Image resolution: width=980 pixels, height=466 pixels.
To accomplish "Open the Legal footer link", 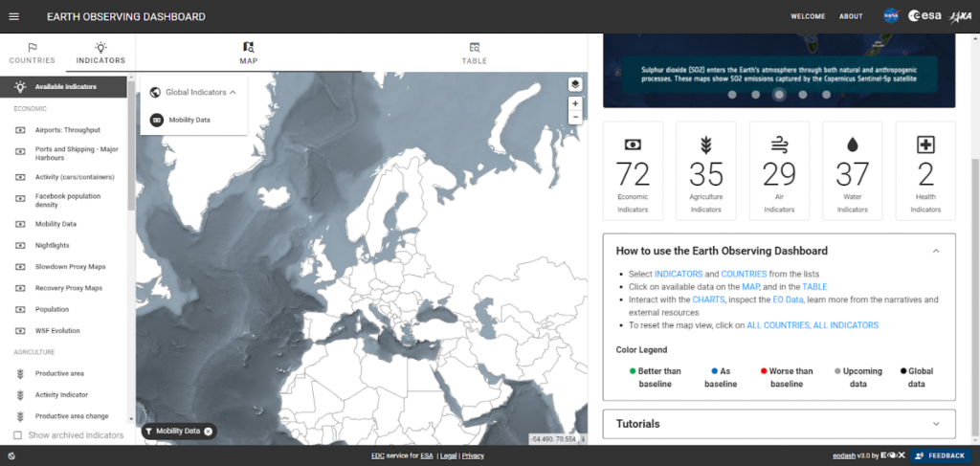I will [x=448, y=456].
